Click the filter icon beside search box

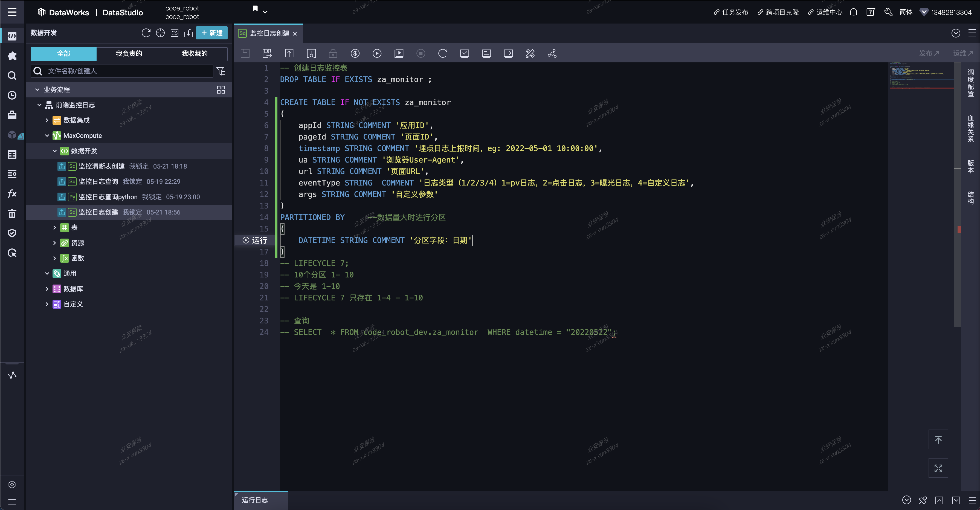click(221, 71)
